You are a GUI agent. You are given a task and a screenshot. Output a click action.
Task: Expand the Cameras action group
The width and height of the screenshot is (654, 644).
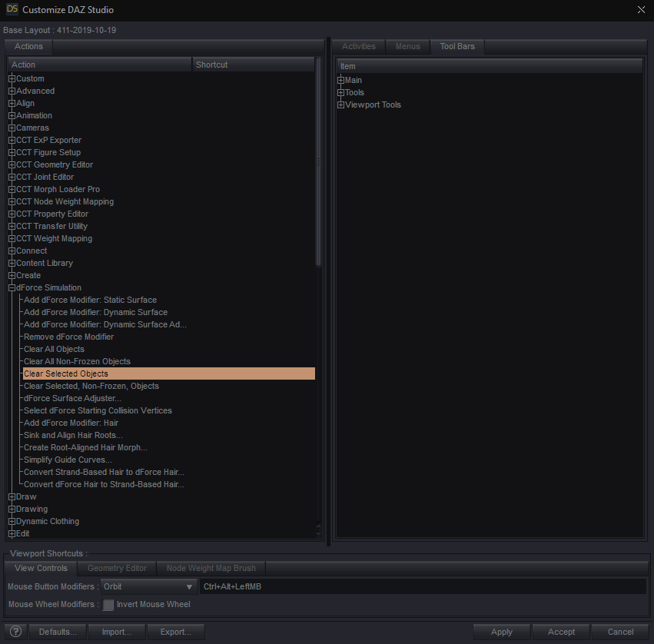(x=12, y=128)
